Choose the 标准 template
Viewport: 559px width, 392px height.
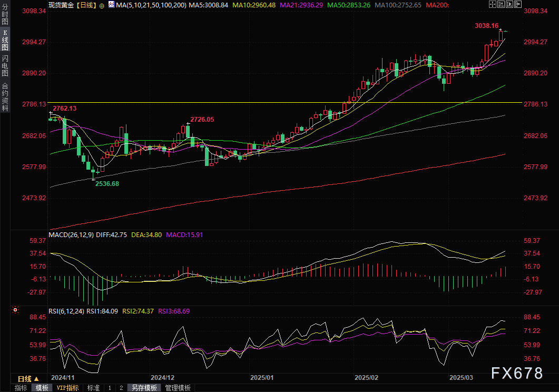point(93,388)
